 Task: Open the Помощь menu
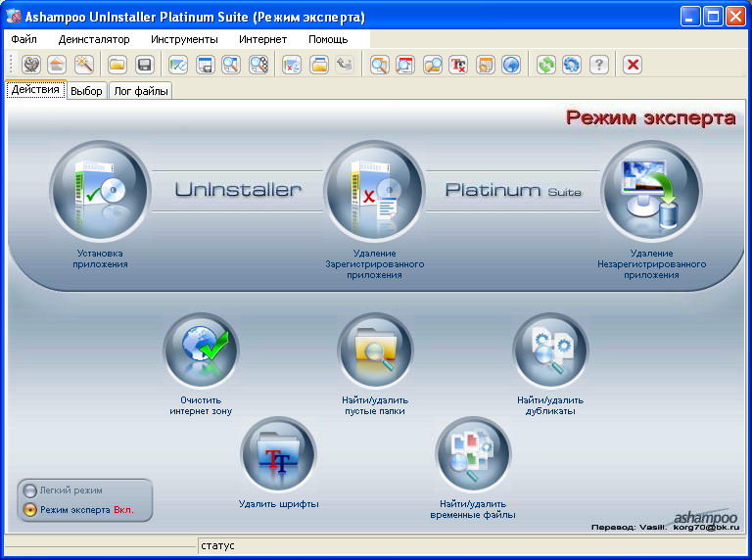[x=328, y=39]
